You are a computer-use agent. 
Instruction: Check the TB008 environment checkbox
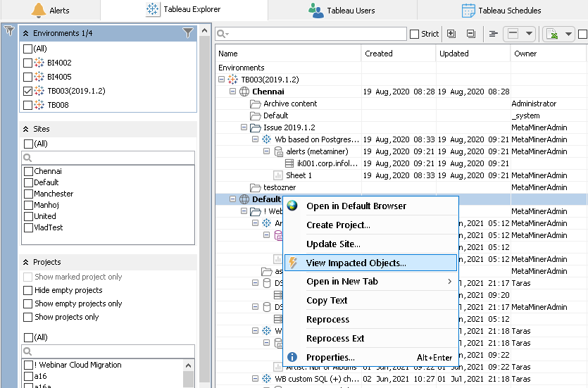[27, 105]
